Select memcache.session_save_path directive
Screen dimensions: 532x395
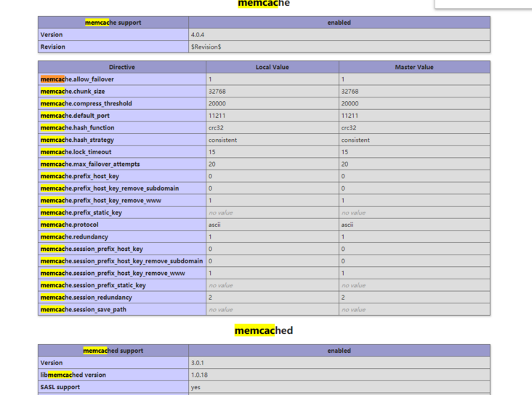83,309
